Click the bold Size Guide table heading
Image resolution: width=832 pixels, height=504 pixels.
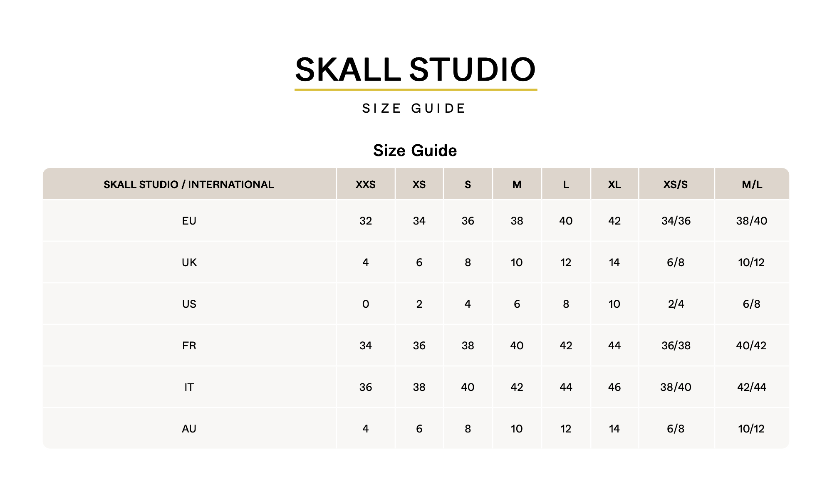[x=415, y=151]
